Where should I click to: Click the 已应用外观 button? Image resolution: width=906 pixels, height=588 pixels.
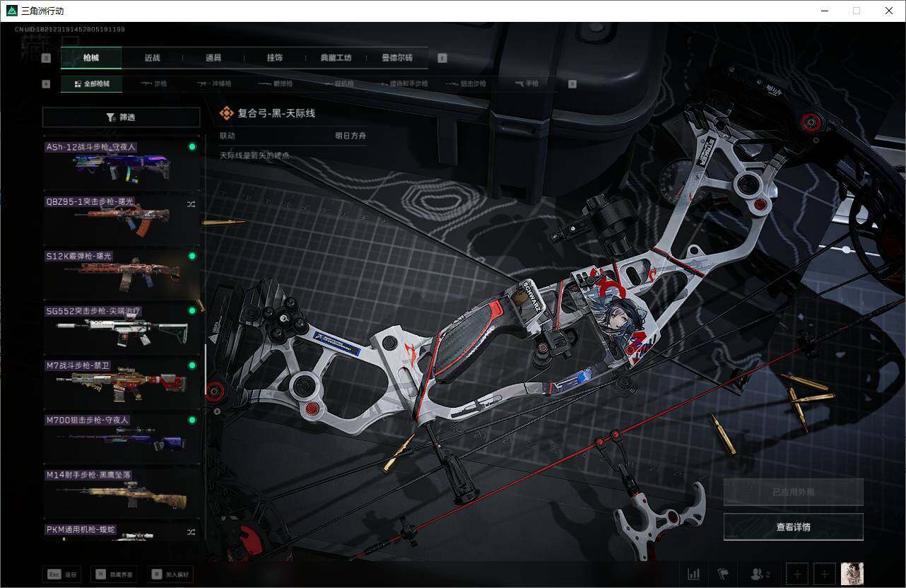point(794,492)
